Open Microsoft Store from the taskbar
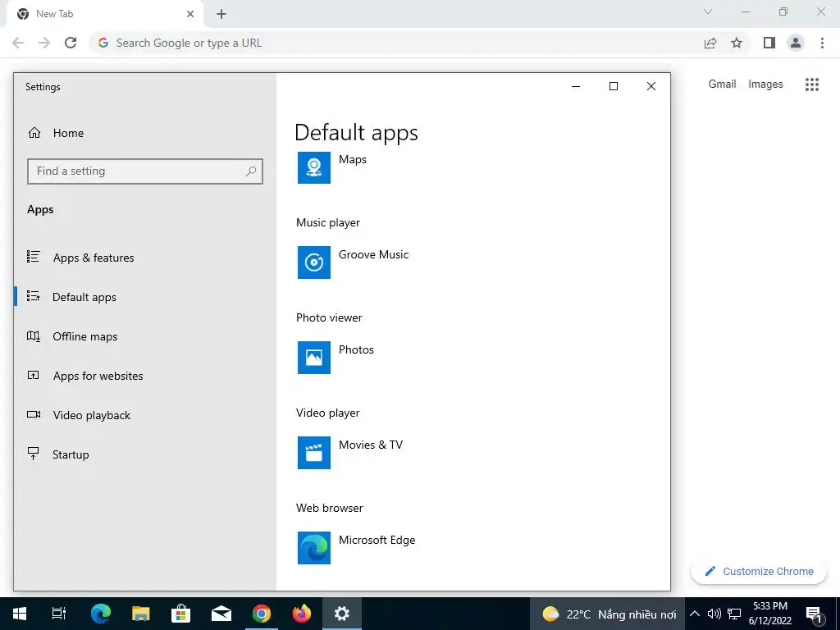840x630 pixels. pyautogui.click(x=181, y=614)
